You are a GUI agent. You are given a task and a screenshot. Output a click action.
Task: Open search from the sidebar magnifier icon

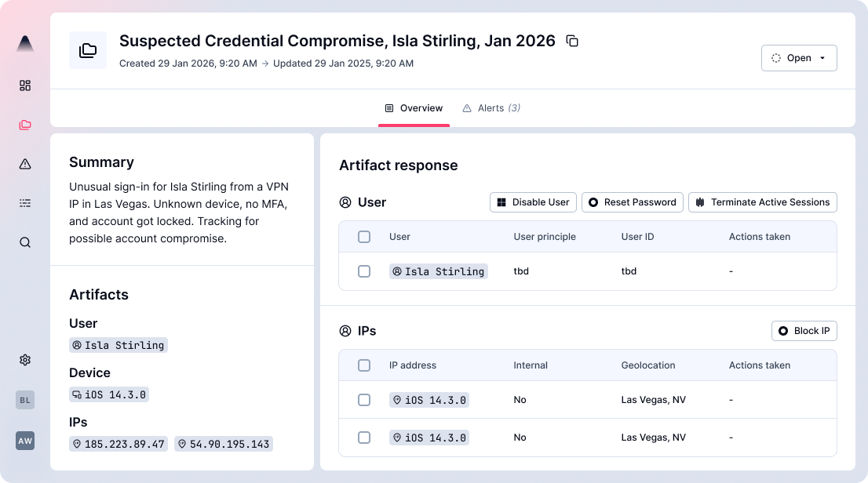[x=25, y=242]
